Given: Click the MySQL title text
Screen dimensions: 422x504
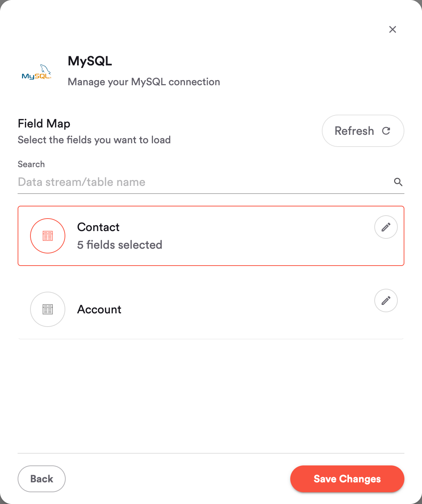Looking at the screenshot, I should [x=90, y=61].
